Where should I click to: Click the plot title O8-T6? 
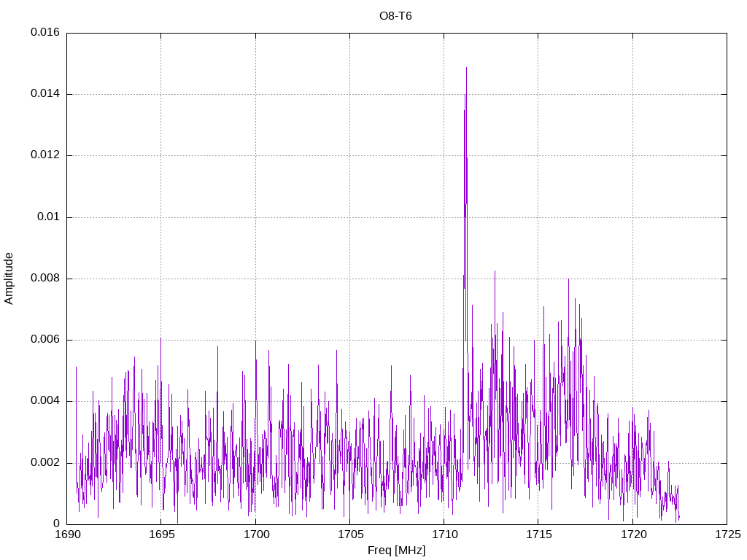tap(395, 15)
